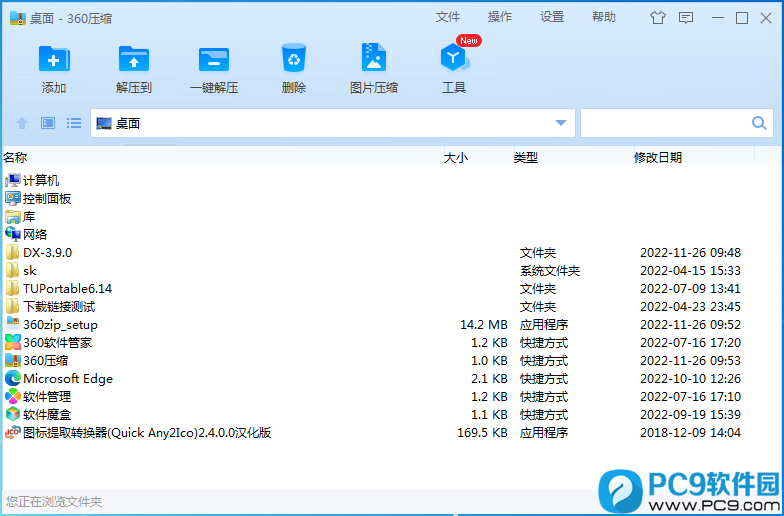Select the 控制面板 control panel icon
The height and width of the screenshot is (516, 784).
click(12, 198)
